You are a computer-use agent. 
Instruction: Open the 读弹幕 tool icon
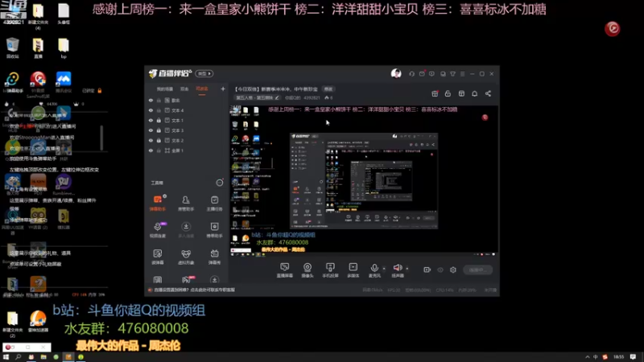click(157, 257)
